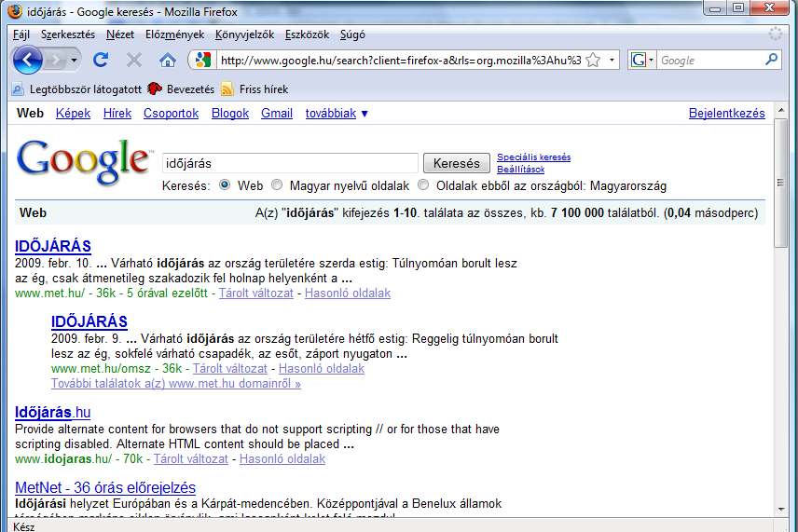The height and width of the screenshot is (532, 798).
Task: Click the activity throbber icon
Action: coord(775,34)
